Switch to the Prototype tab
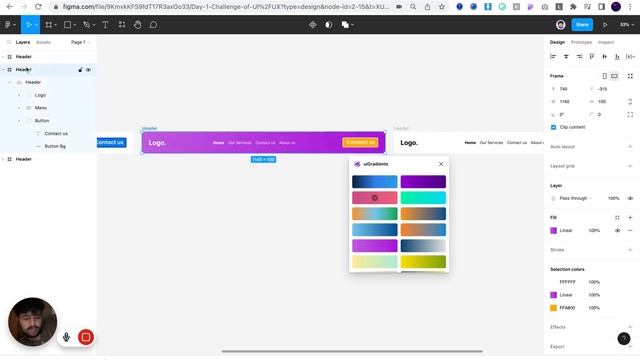This screenshot has height=360, width=640. (x=581, y=42)
